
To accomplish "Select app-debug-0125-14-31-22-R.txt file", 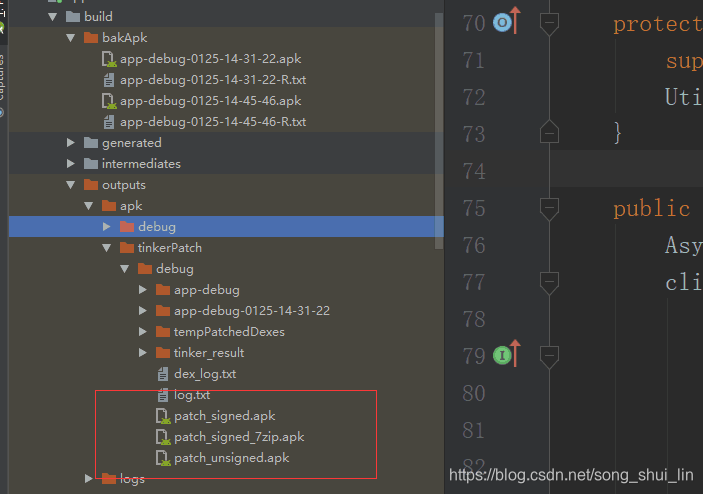I will [213, 80].
